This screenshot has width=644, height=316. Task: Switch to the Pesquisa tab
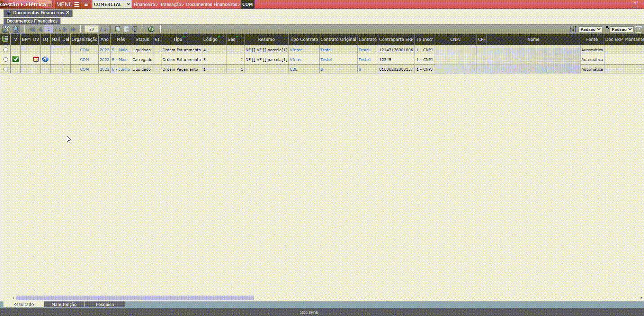click(105, 304)
